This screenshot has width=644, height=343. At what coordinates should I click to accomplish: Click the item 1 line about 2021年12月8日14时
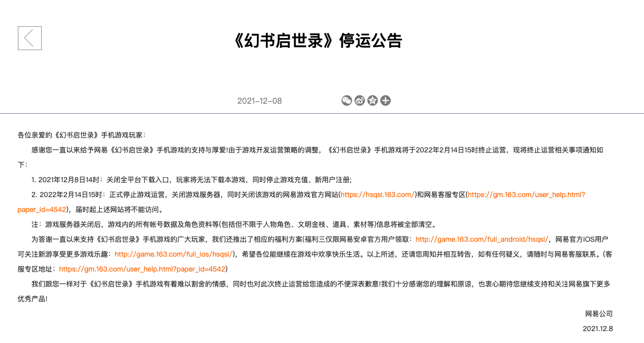tap(191, 180)
